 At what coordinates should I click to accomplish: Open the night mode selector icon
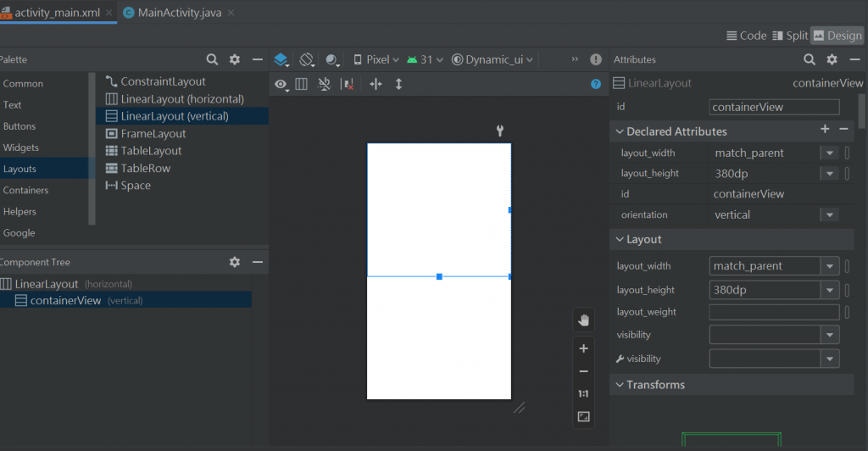pyautogui.click(x=331, y=59)
